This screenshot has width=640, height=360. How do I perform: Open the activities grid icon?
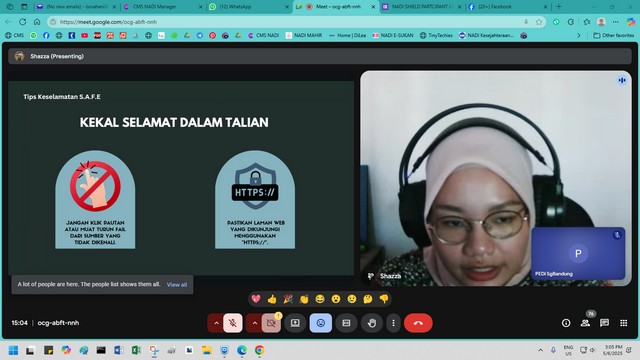click(624, 323)
